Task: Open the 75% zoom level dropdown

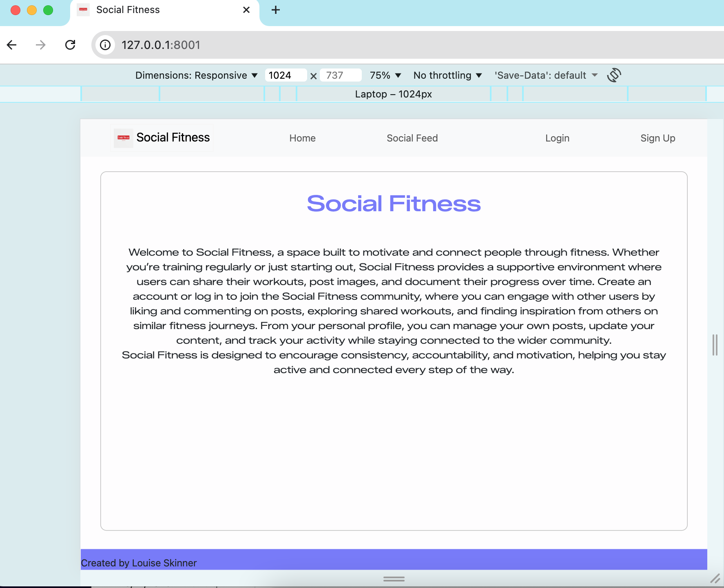Action: [x=384, y=75]
